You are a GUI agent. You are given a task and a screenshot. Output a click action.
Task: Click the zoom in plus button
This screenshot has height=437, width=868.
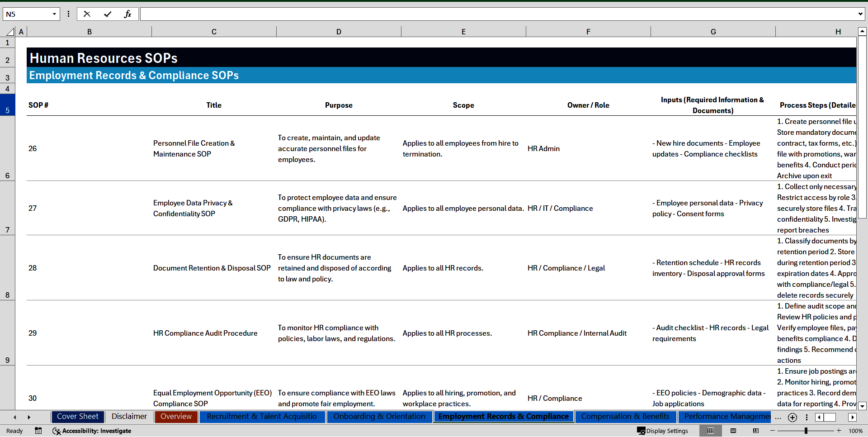(x=839, y=431)
